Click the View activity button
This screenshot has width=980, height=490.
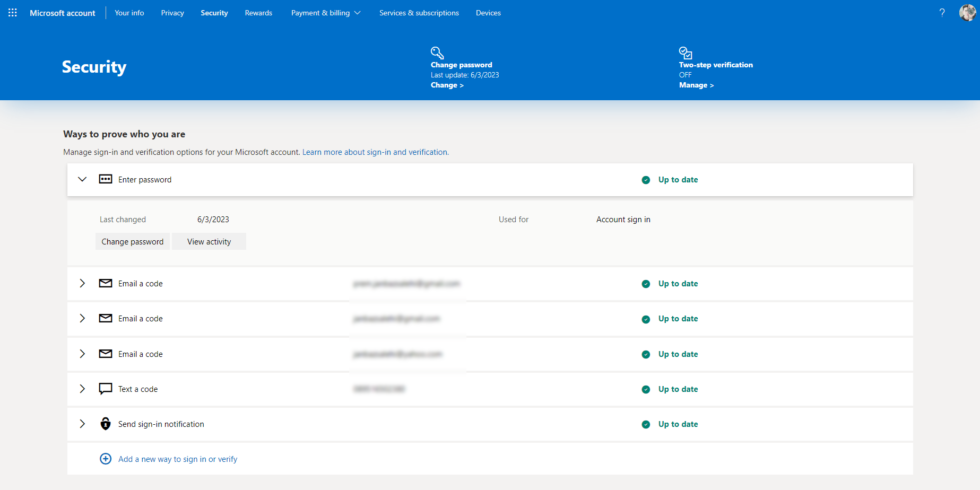[x=209, y=241]
